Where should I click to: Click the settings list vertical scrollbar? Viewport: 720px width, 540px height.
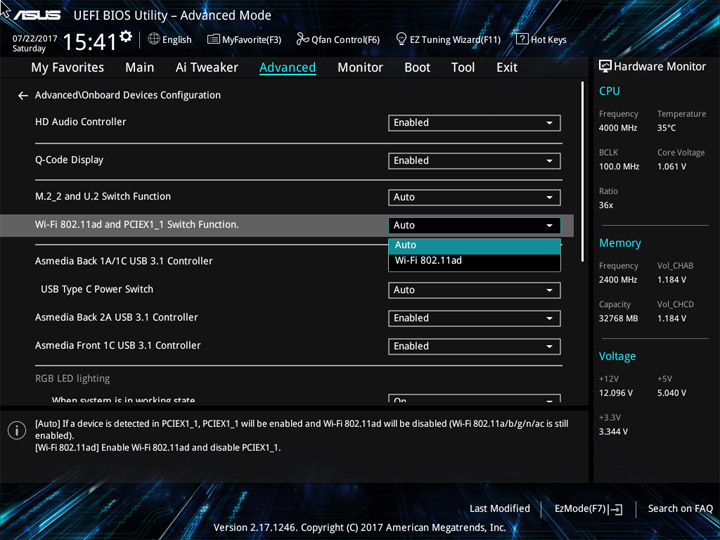point(582,172)
